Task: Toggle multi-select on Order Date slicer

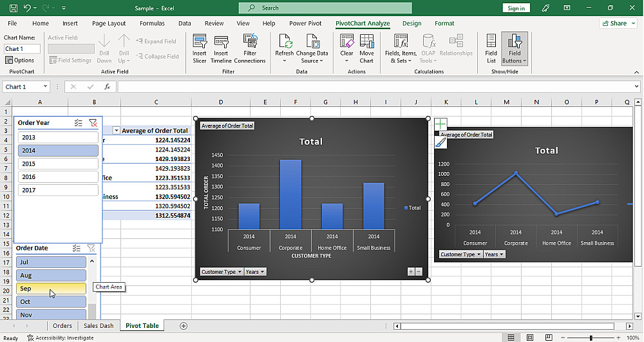Action: (x=77, y=248)
